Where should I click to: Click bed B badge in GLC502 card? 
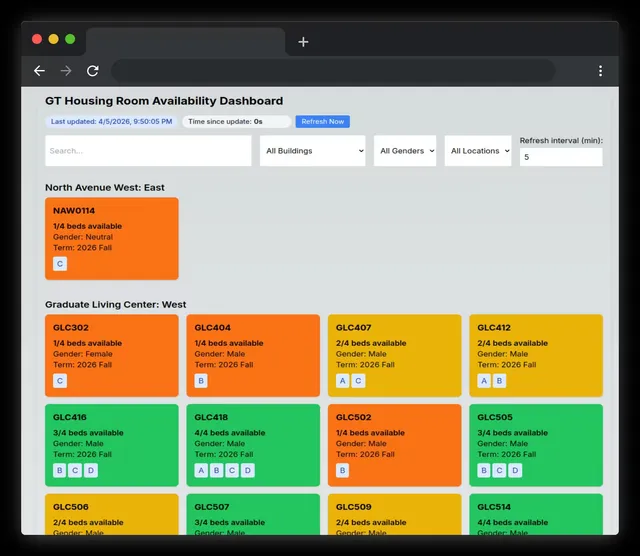342,470
